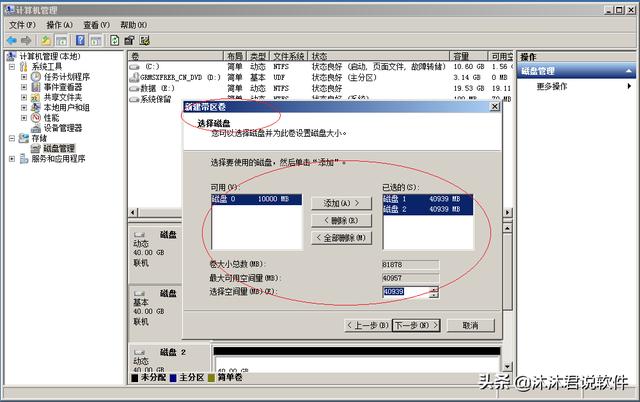Select the 性能 performance icon
This screenshot has width=640, height=402.
pyautogui.click(x=36, y=118)
